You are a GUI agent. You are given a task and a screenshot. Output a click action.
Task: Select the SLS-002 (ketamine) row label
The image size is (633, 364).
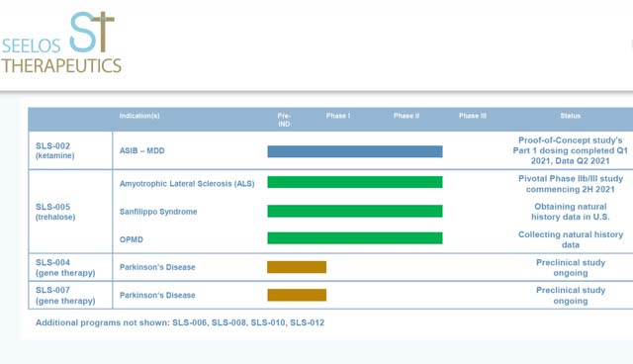coord(55,150)
